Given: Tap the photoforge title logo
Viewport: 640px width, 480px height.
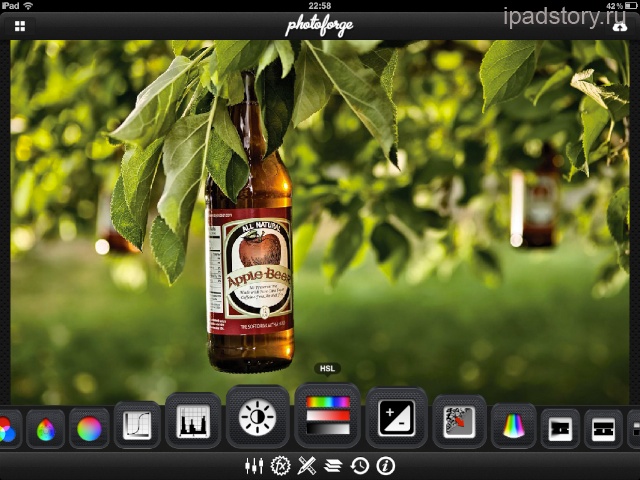Looking at the screenshot, I should coord(319,27).
